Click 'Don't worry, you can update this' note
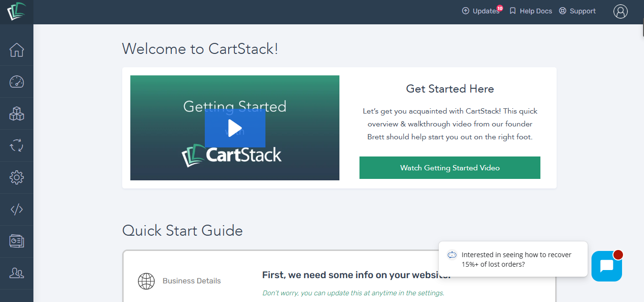 [x=353, y=293]
